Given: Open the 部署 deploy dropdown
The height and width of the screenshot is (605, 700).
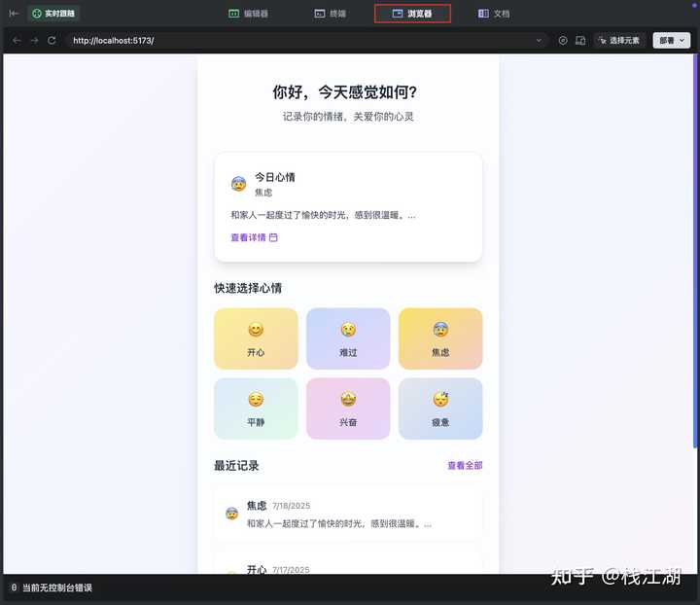Looking at the screenshot, I should click(x=672, y=40).
